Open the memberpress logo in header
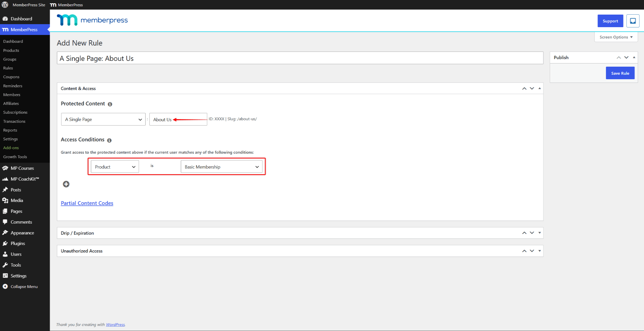Image resolution: width=644 pixels, height=331 pixels. 92,20
